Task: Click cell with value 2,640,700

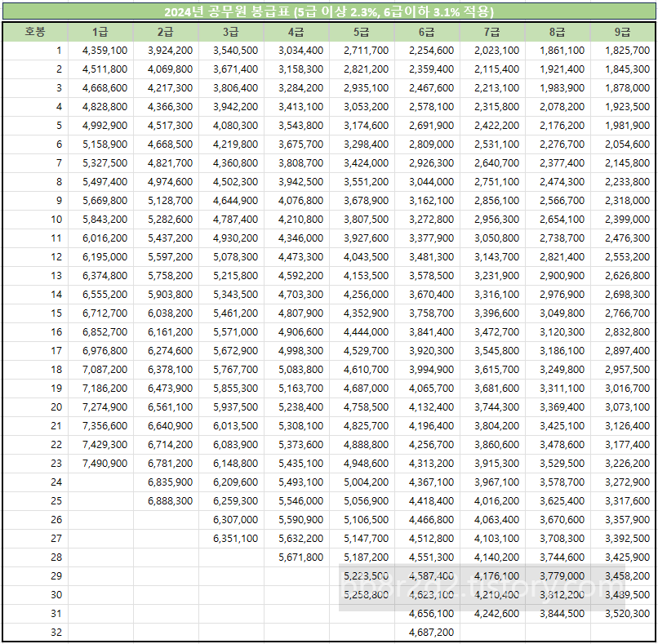Action: 492,163
